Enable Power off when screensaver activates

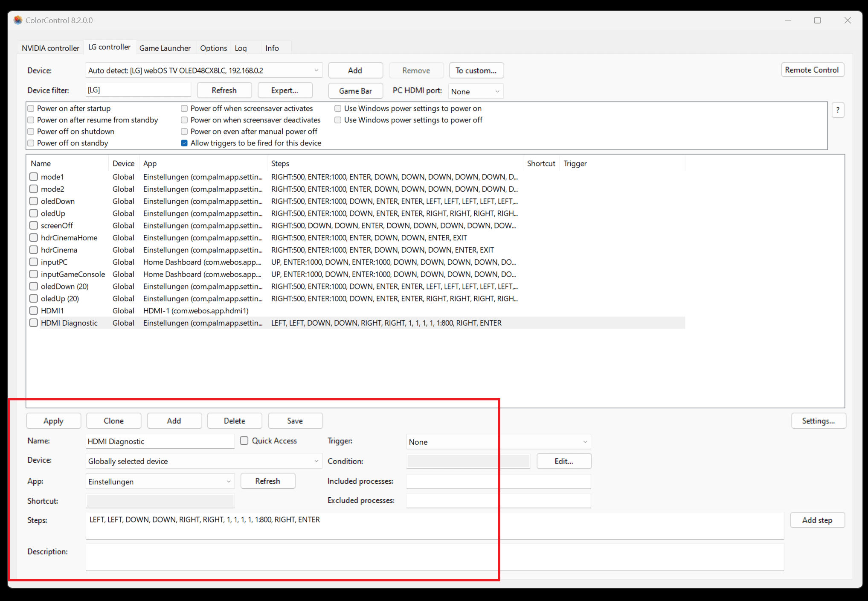[184, 108]
